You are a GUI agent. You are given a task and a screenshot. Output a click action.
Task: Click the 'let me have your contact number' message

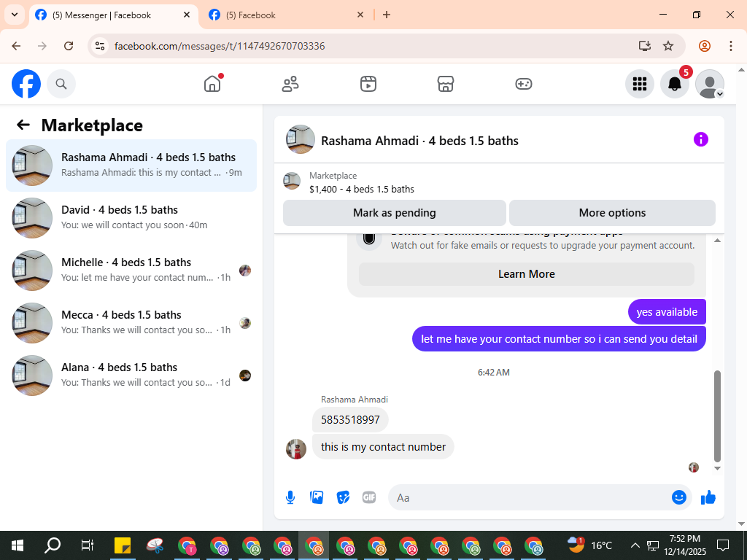click(x=559, y=339)
